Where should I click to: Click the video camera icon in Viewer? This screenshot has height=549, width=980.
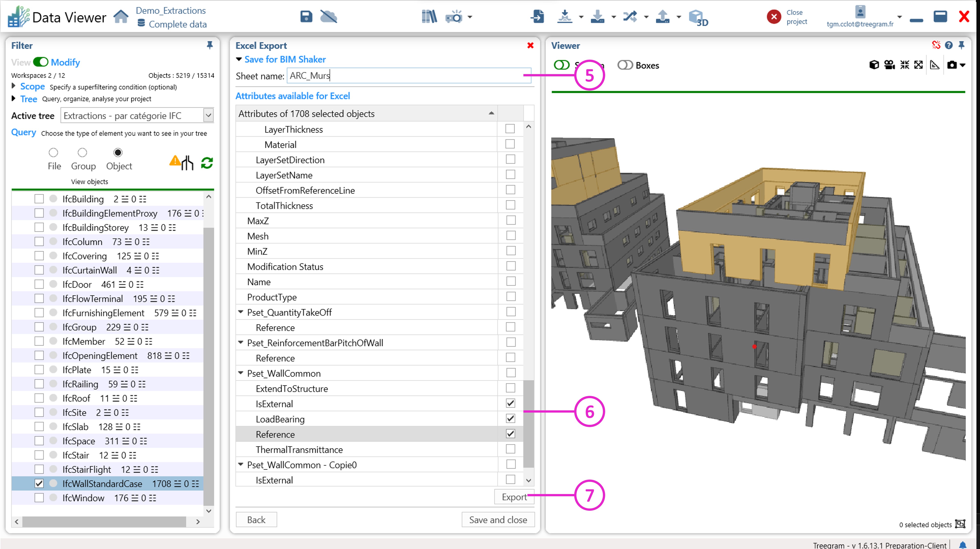coord(889,65)
